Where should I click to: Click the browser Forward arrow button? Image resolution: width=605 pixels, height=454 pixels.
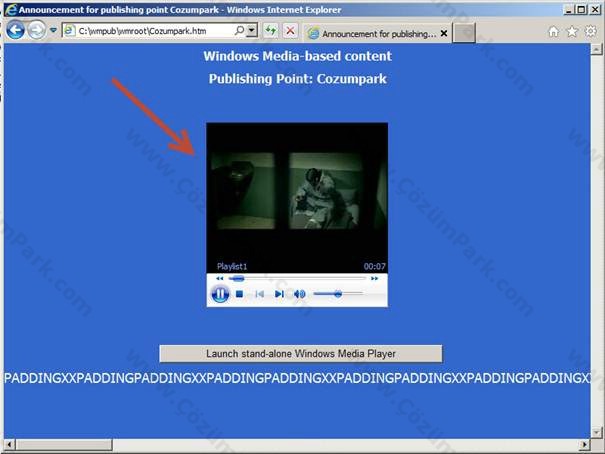[x=37, y=30]
